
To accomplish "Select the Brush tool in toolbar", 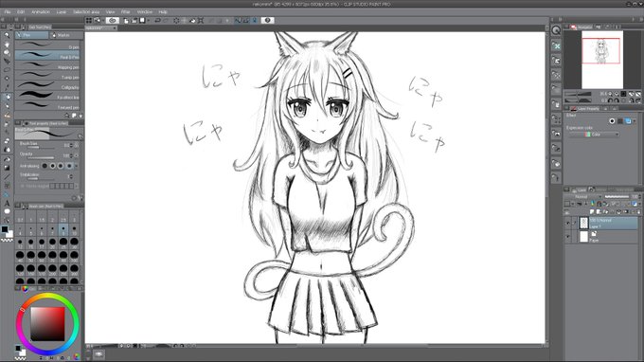I will point(7,115).
